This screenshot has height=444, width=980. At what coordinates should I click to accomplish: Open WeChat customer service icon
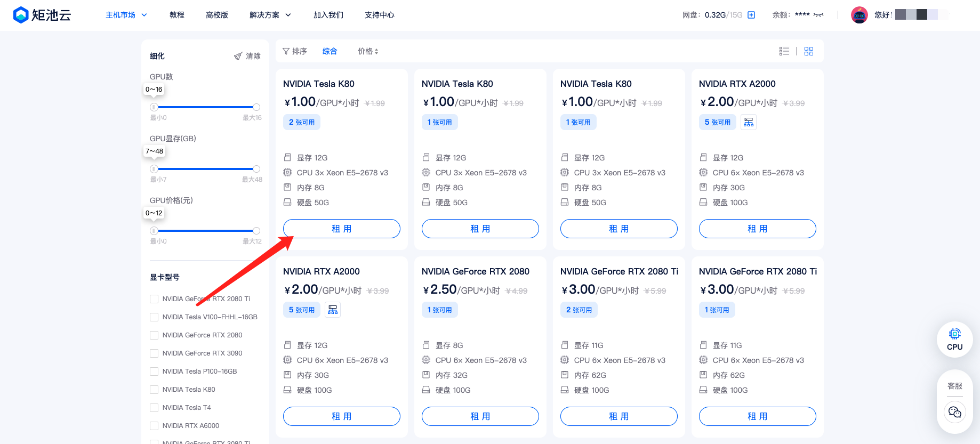click(x=954, y=412)
